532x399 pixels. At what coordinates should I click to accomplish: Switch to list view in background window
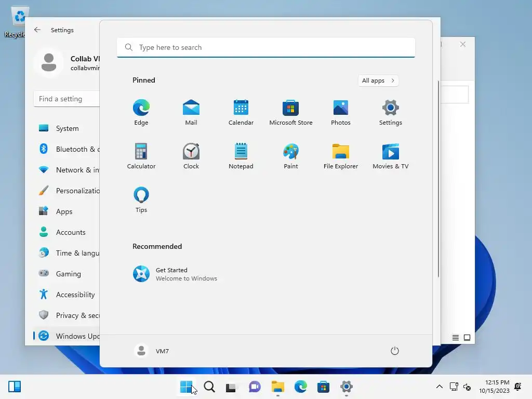[x=456, y=338]
